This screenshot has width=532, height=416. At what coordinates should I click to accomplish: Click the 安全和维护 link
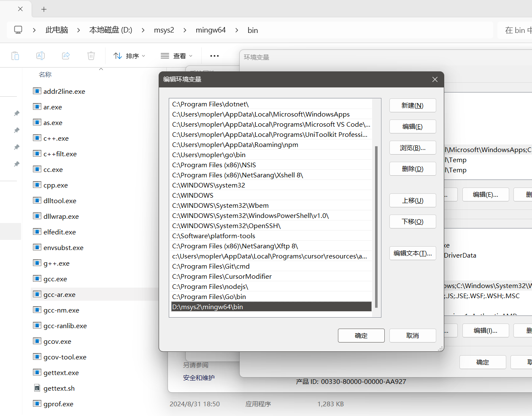[199, 378]
